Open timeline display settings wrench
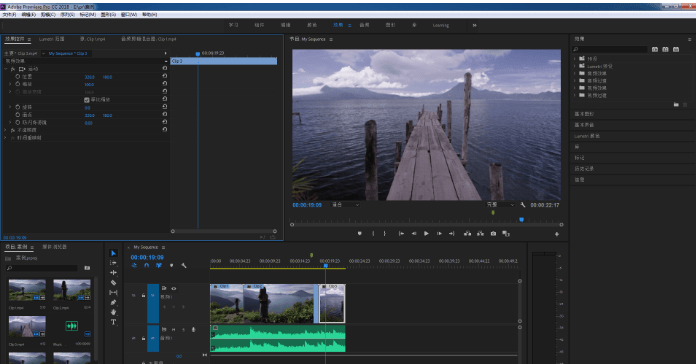Screen dimensions: 696x364 184,265
